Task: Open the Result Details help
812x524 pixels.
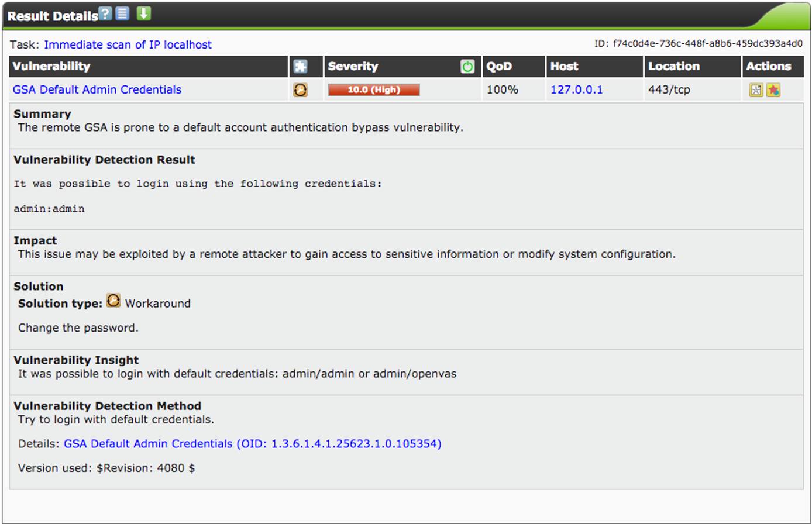Action: click(105, 12)
